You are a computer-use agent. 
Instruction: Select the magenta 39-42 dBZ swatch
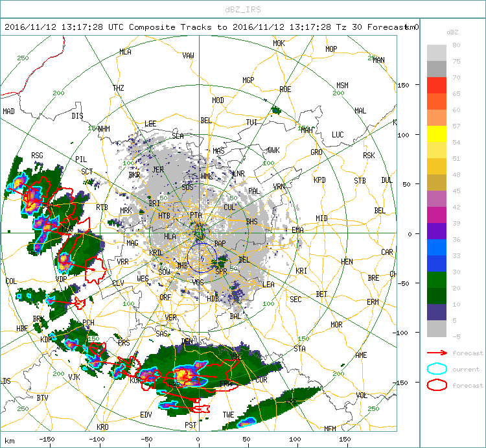436,215
